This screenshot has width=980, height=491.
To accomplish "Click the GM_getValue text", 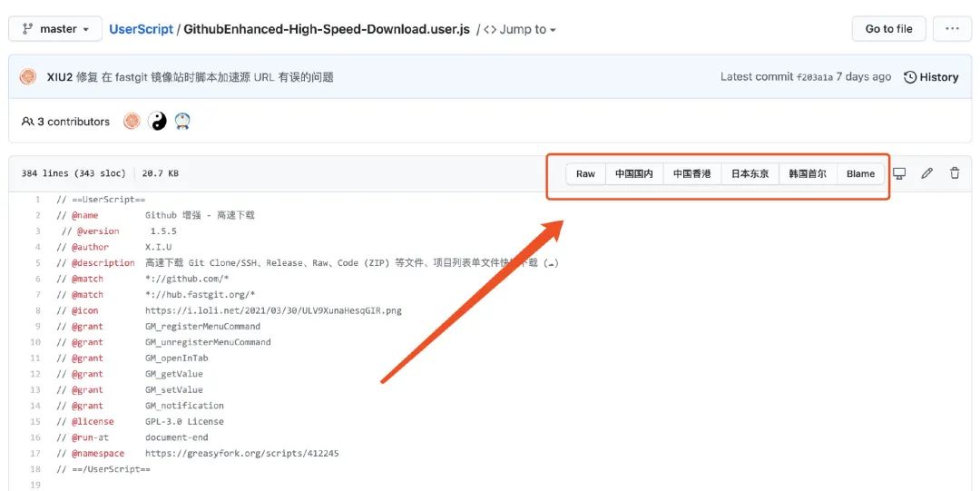I will pyautogui.click(x=173, y=374).
